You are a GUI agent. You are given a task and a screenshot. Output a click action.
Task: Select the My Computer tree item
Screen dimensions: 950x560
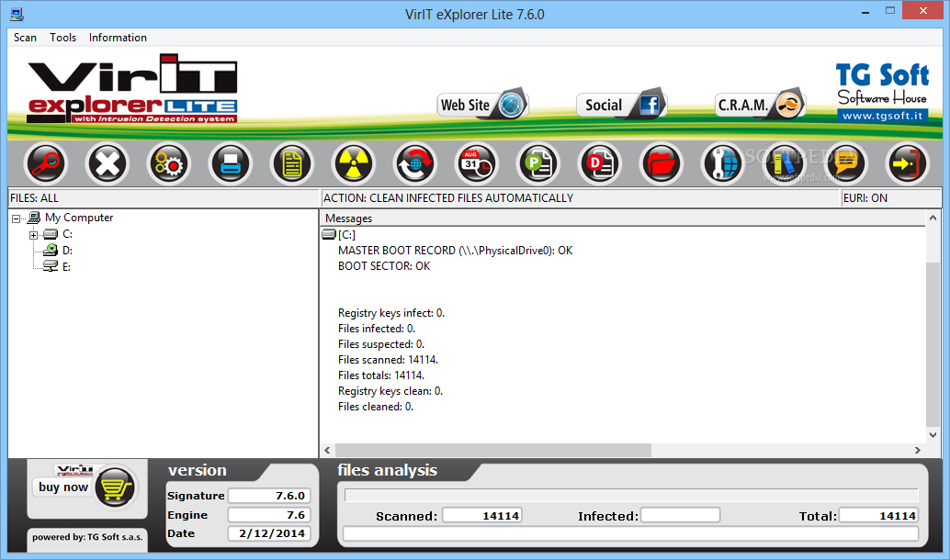pos(79,218)
